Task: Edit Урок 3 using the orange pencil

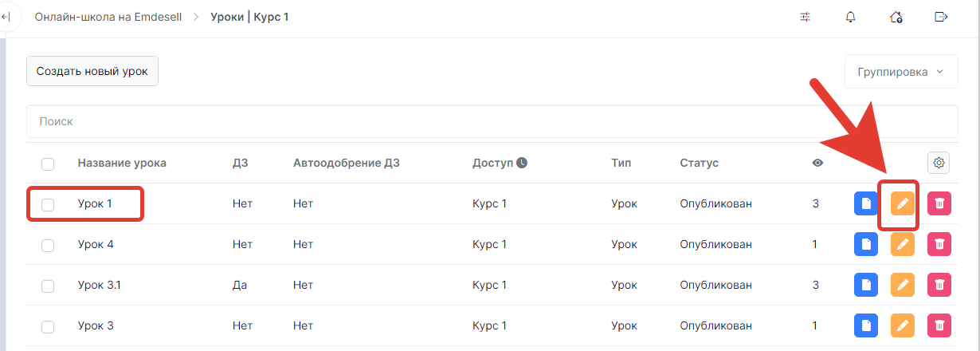Action: click(902, 325)
